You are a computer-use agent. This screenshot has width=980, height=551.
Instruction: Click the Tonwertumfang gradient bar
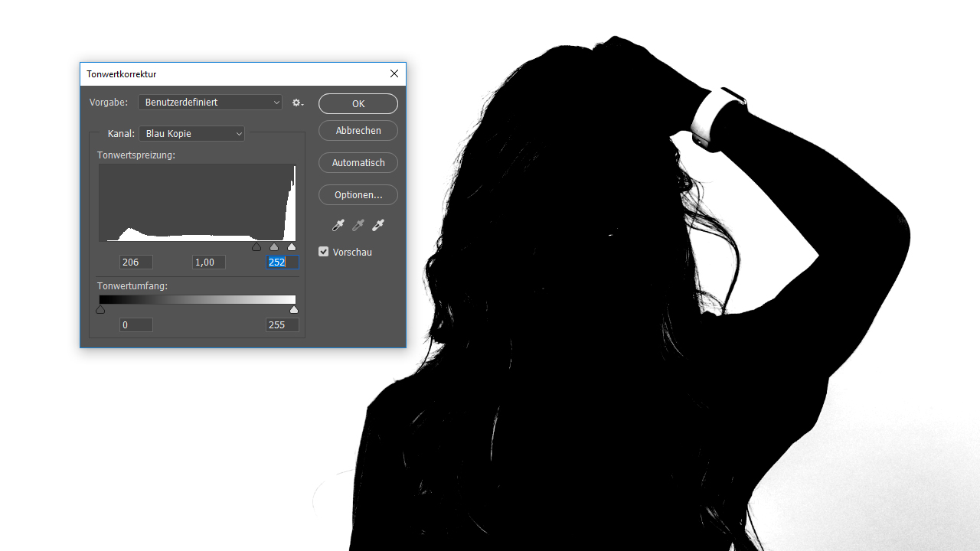[197, 299]
